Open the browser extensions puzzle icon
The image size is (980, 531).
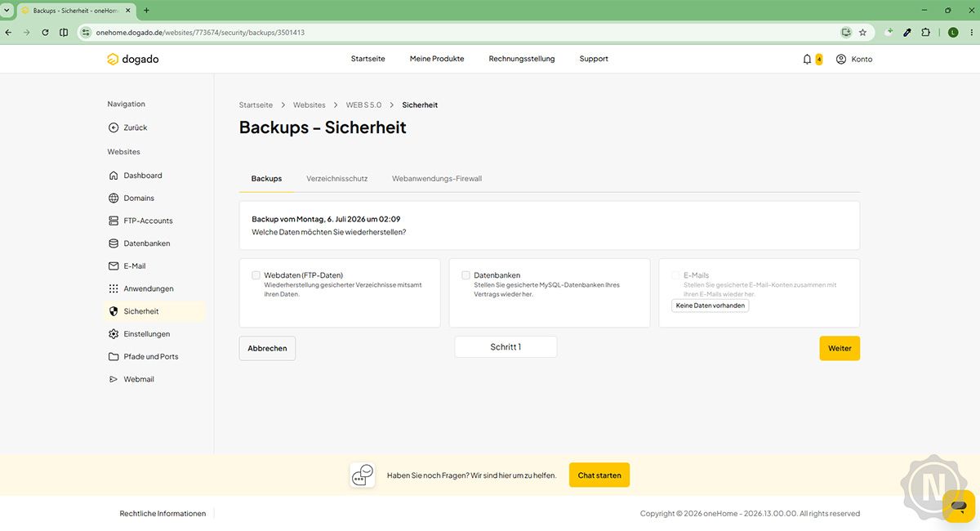click(925, 32)
